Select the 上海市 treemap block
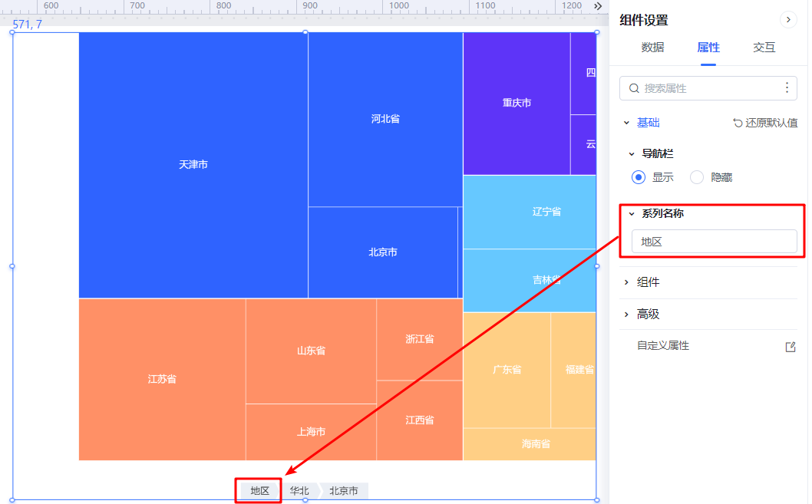This screenshot has width=812, height=504. [312, 432]
